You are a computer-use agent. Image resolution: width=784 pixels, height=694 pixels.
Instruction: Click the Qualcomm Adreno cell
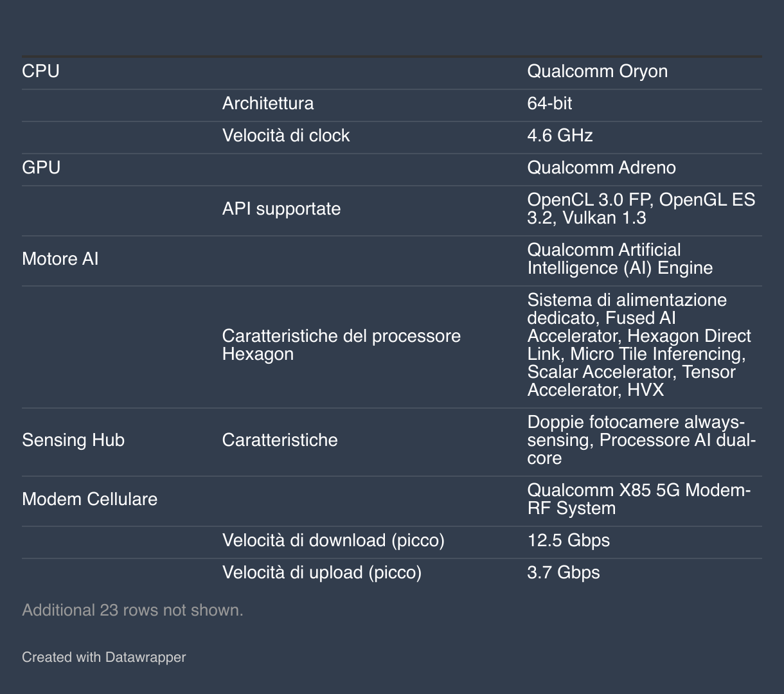[601, 168]
